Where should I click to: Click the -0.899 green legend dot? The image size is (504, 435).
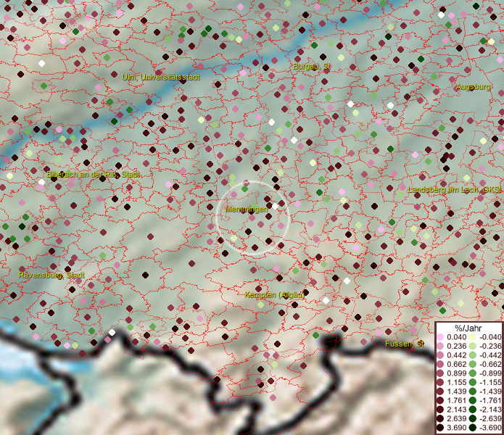472,374
